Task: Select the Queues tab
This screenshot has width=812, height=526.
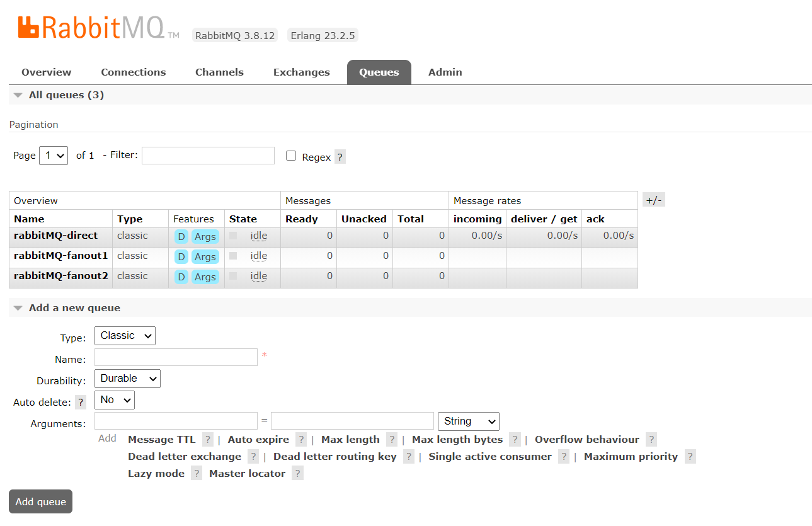Action: click(x=379, y=72)
